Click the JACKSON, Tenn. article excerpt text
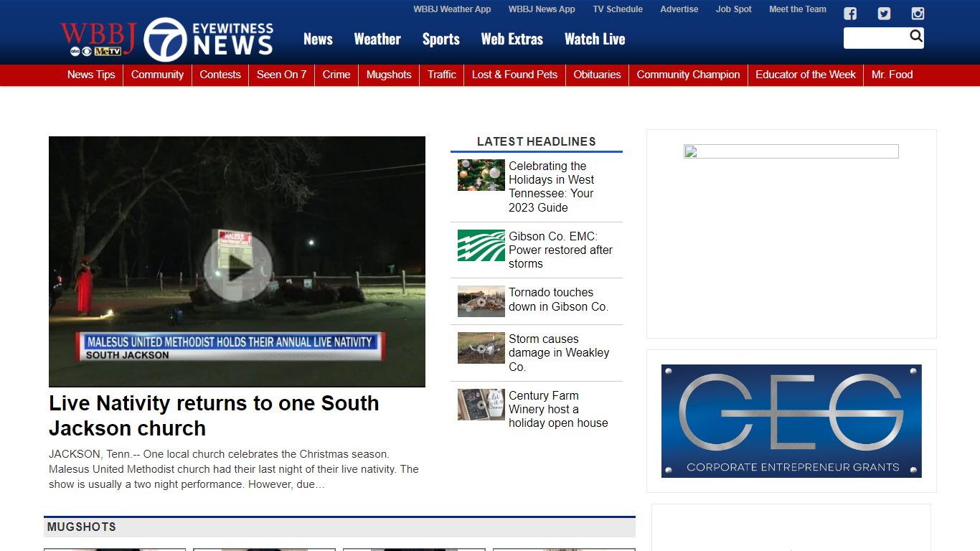This screenshot has width=980, height=551. click(x=234, y=469)
